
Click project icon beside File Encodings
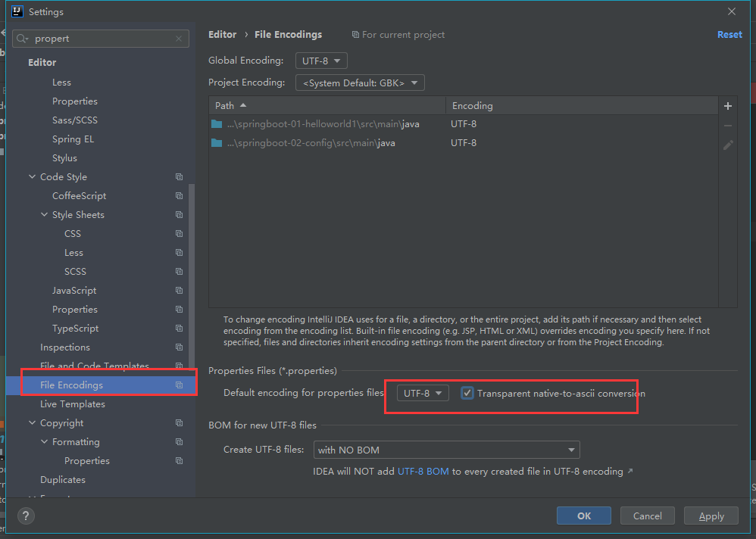point(180,385)
